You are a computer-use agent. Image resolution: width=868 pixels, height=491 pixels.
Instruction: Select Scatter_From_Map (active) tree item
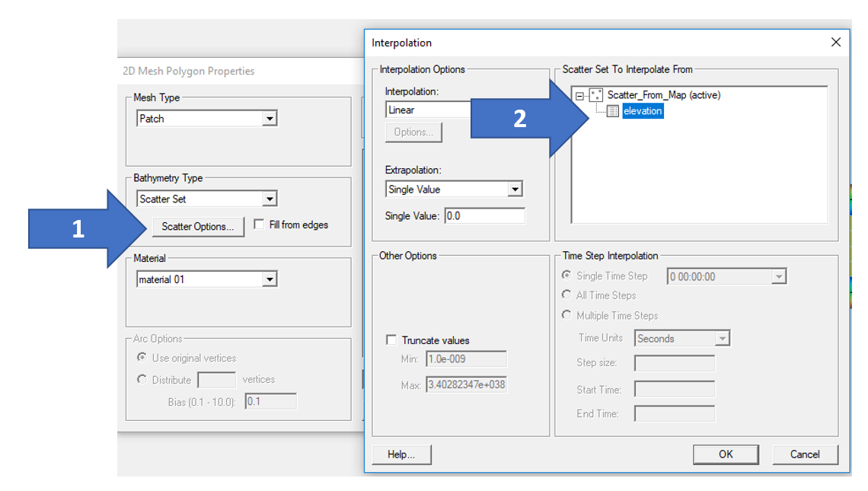(664, 95)
